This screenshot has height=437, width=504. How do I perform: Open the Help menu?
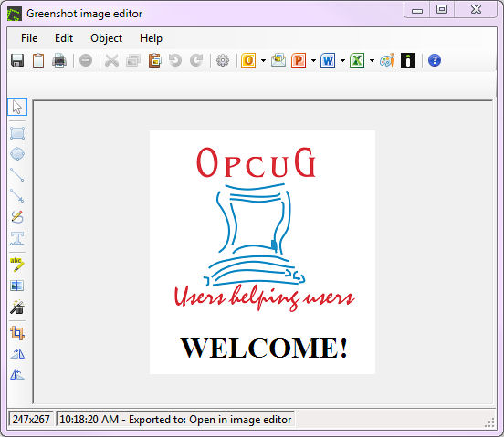click(151, 38)
